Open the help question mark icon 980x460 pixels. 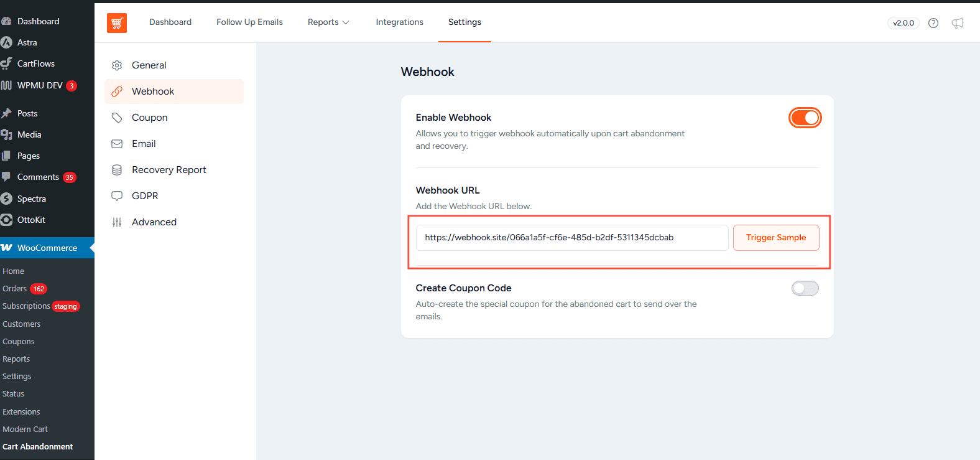(x=933, y=23)
